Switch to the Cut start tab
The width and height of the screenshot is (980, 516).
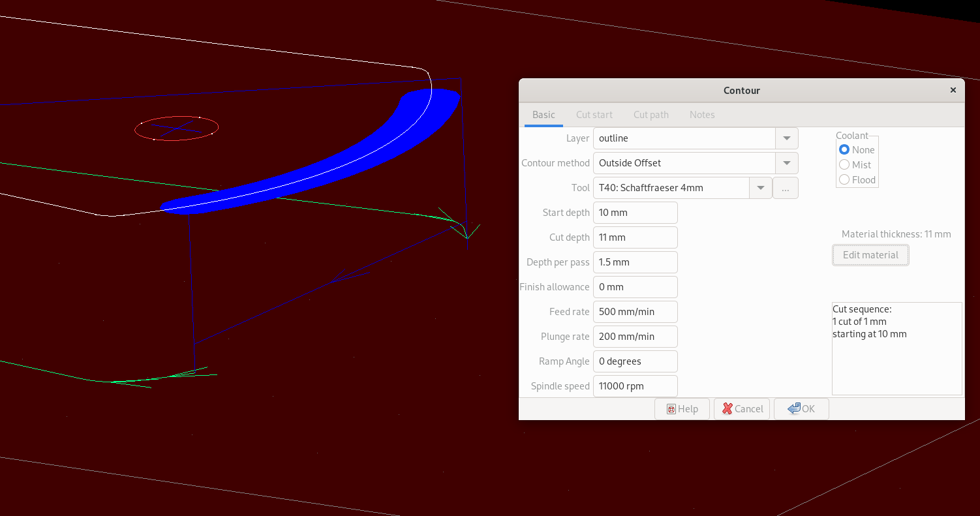coord(594,115)
